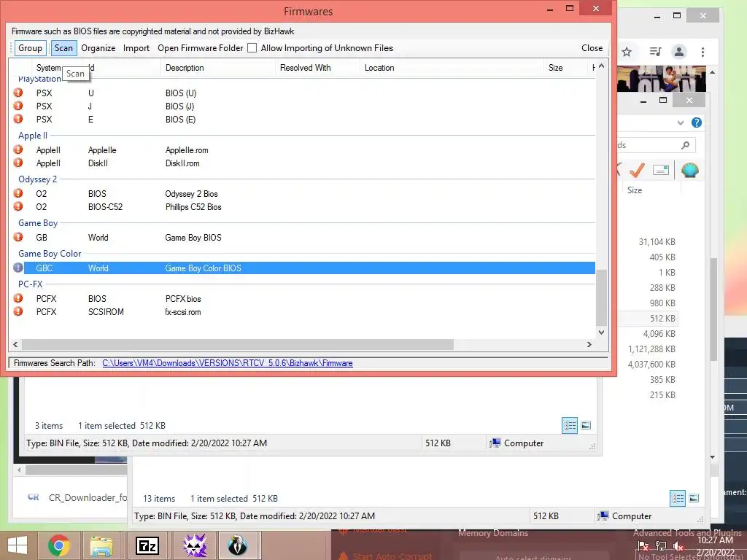
Task: Click the warning icon for AppleIIe.rom row
Action: pyautogui.click(x=18, y=149)
